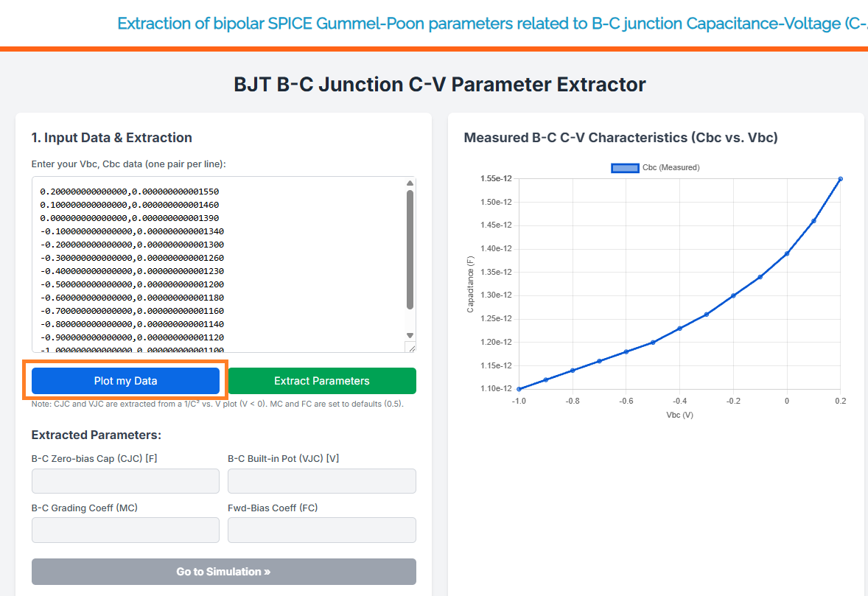Click the first data line in textarea
Viewport: 868px width, 596px height.
point(130,192)
